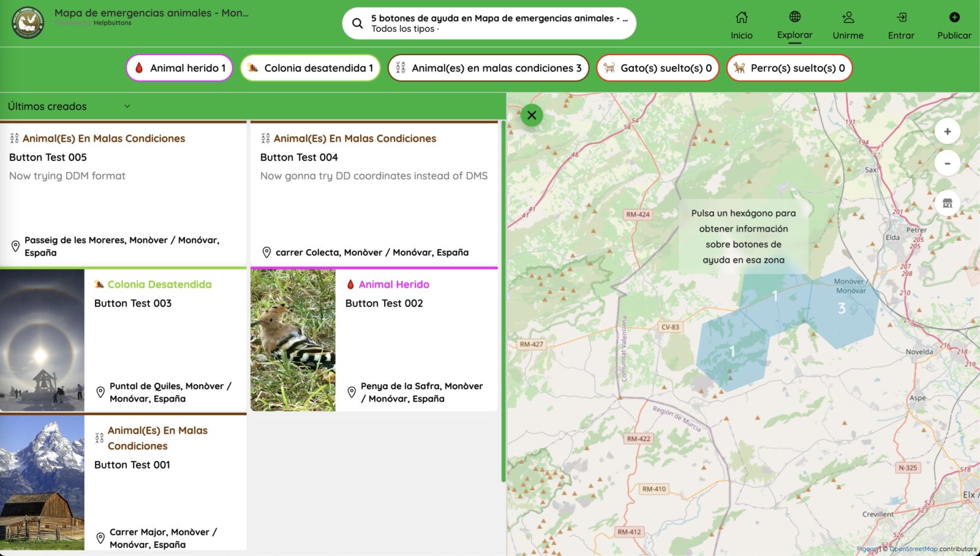Click the map hexagon labeled 3
This screenshot has height=556, width=980.
point(842,308)
